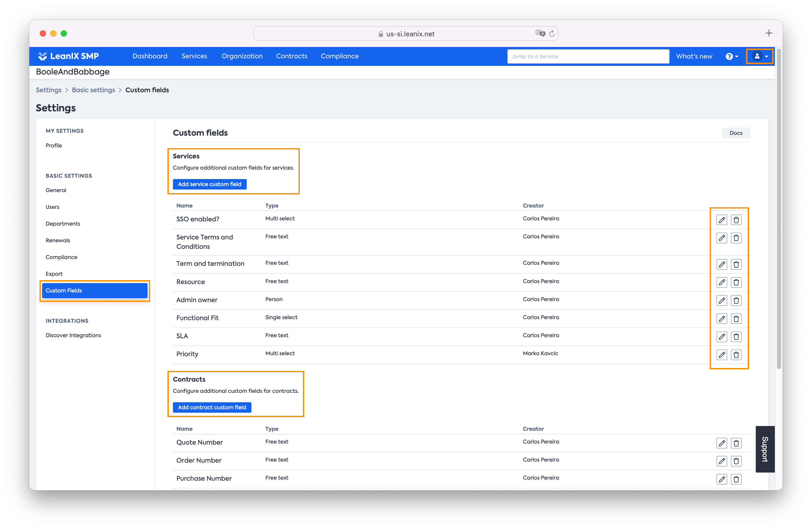Reload the page in the browser
This screenshot has height=529, width=812.
click(x=552, y=33)
